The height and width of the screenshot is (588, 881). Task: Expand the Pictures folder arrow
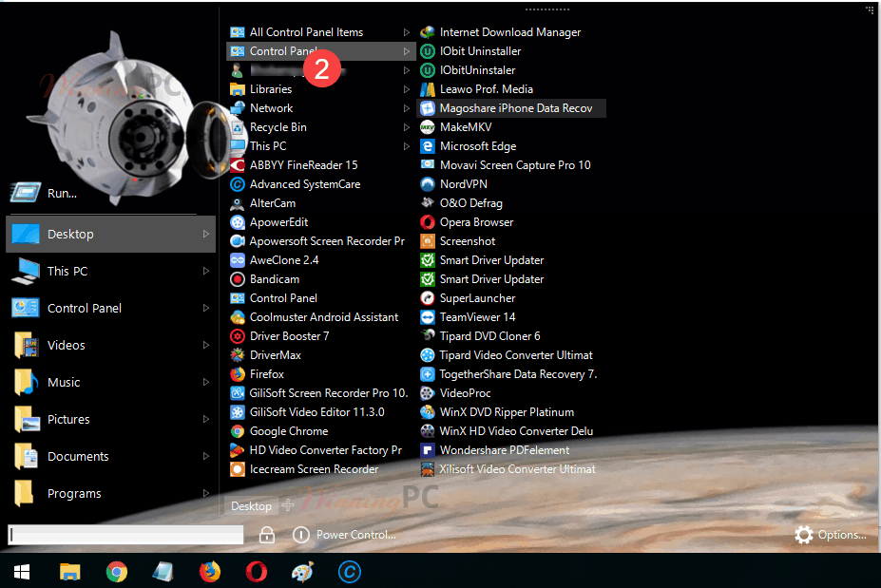pyautogui.click(x=206, y=419)
